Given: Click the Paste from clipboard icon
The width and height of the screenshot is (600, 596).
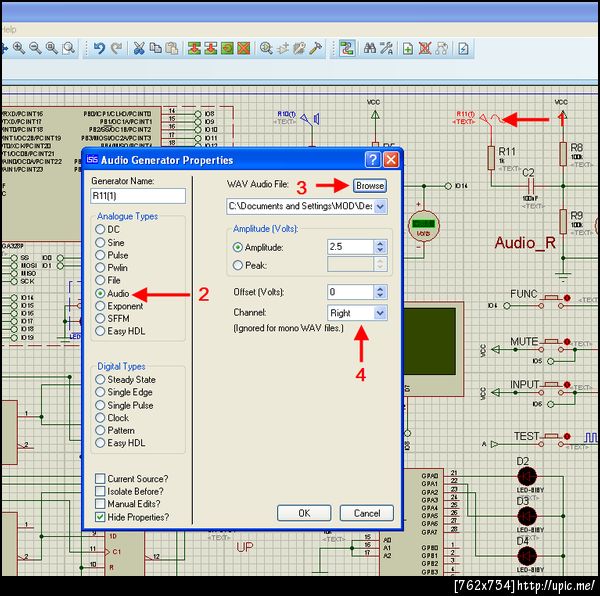Looking at the screenshot, I should (172, 48).
